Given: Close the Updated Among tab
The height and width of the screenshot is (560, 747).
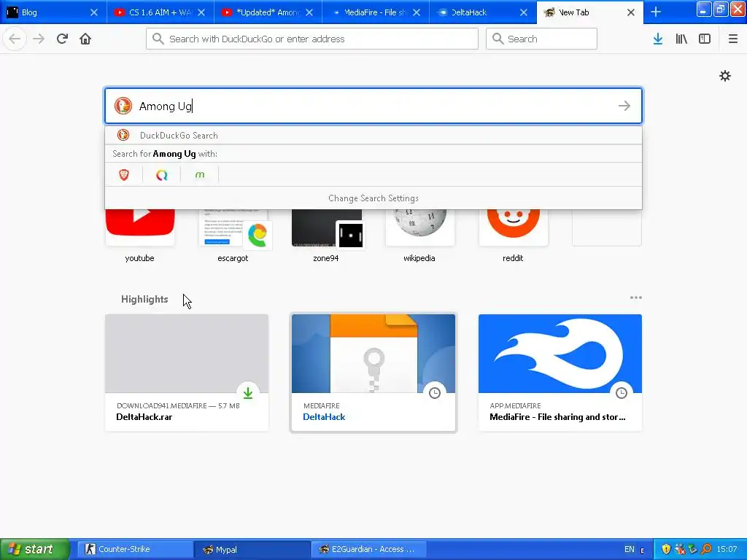Looking at the screenshot, I should tap(309, 12).
